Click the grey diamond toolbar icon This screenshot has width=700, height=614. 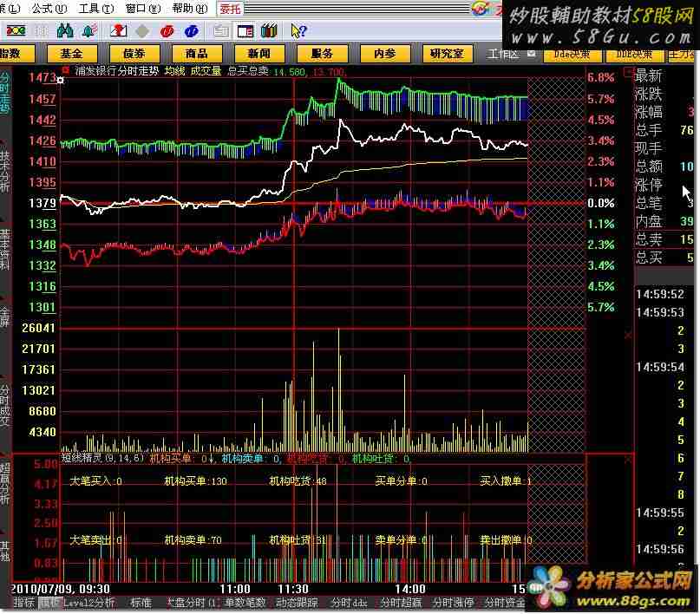[x=142, y=31]
